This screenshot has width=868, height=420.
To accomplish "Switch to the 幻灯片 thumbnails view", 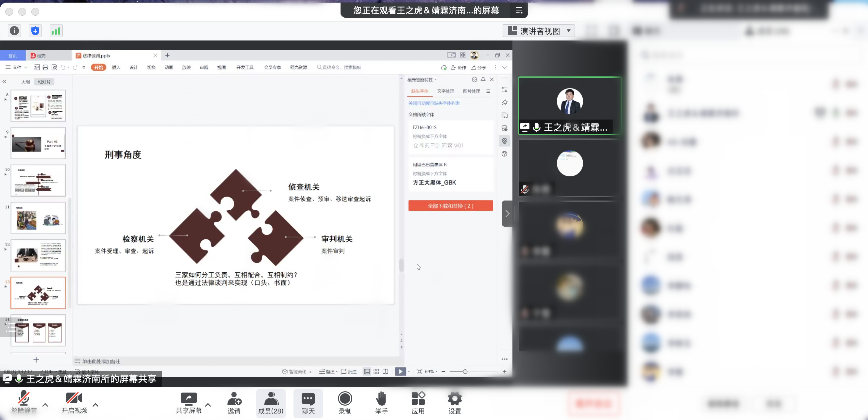I will (x=44, y=82).
